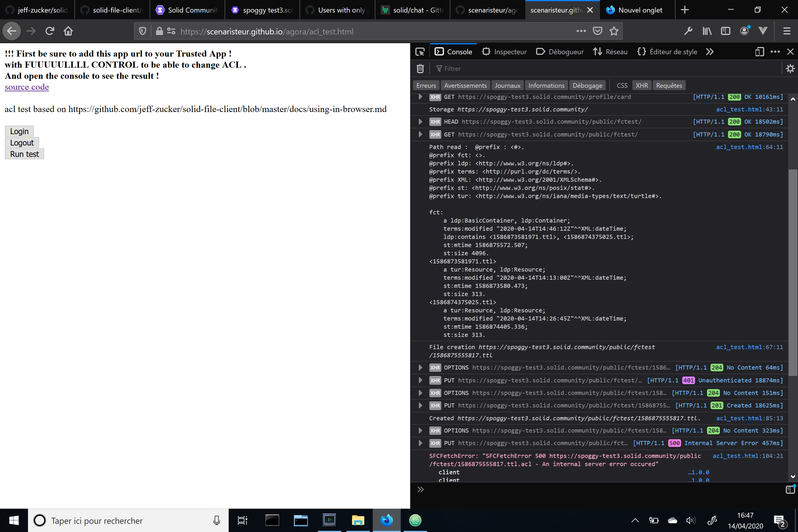
Task: Expand the HEAD fctest request entry
Action: (x=420, y=121)
